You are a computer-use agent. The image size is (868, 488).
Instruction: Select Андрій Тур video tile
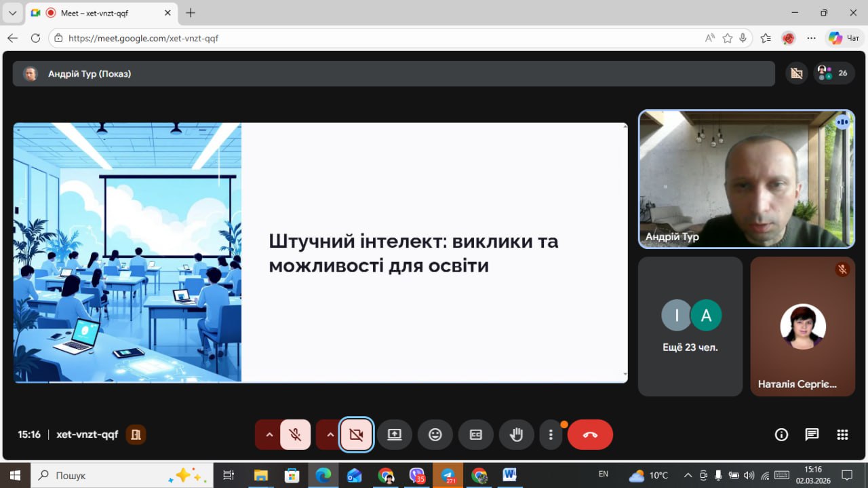pos(746,179)
